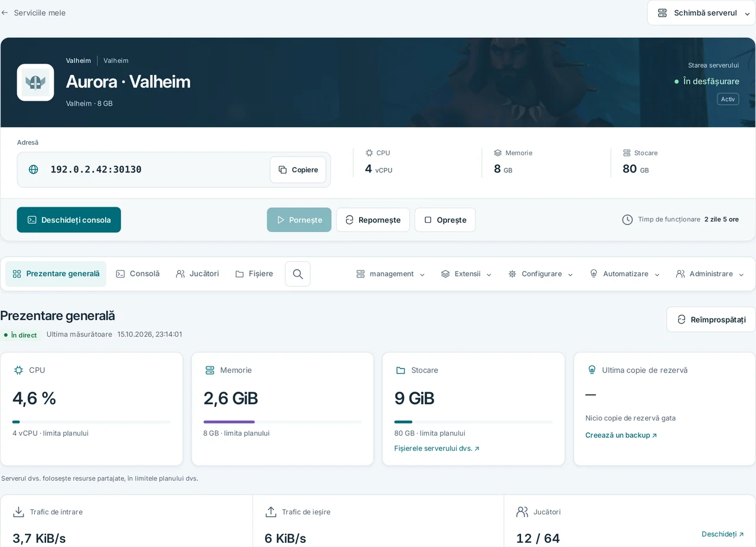Click the memory icon on the Memorie card
The image size is (756, 547).
(210, 370)
